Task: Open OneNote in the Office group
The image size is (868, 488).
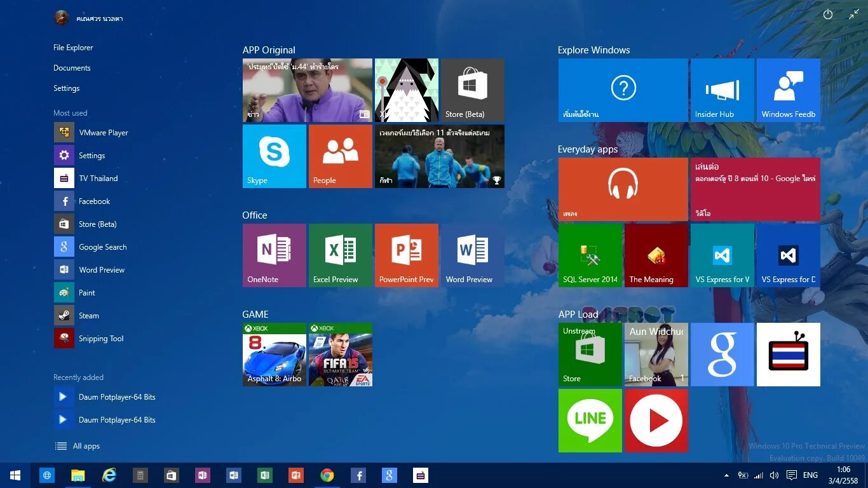Action: pyautogui.click(x=274, y=255)
